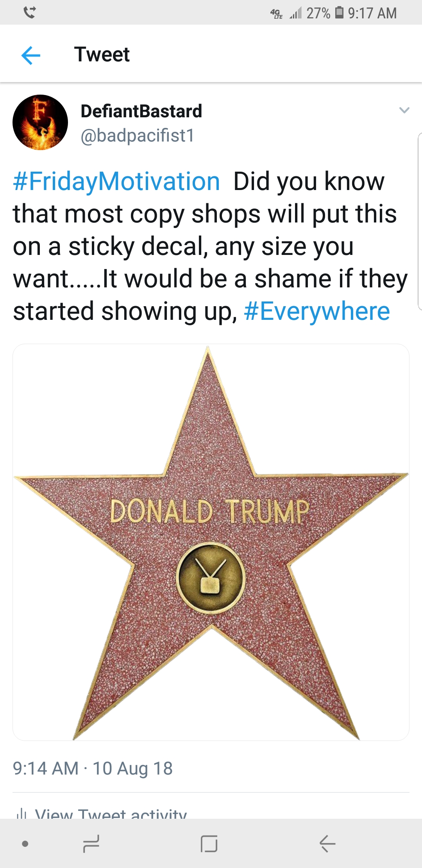Tap the battery icon in status bar
Image resolution: width=422 pixels, height=868 pixels.
point(340,13)
